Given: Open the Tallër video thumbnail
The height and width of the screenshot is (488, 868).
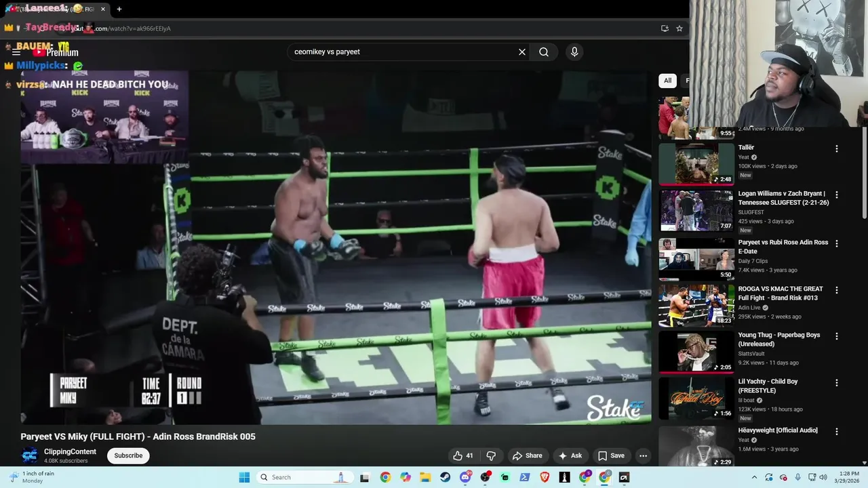Looking at the screenshot, I should tap(696, 164).
